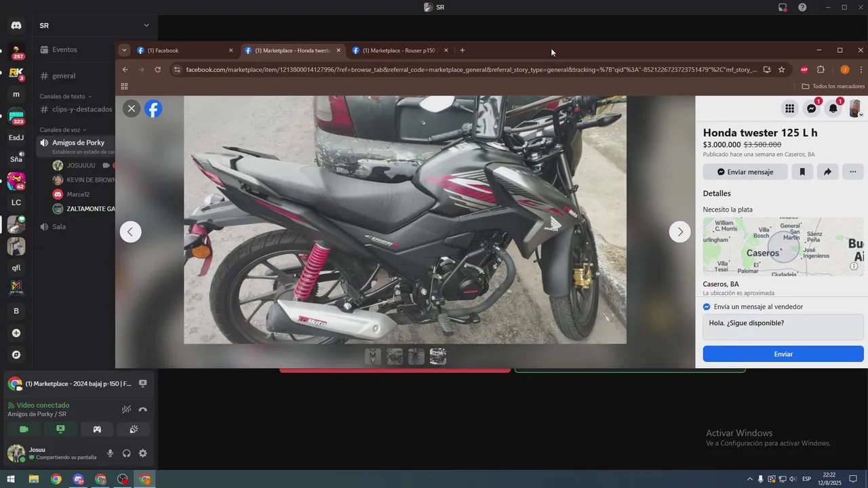Viewport: 868px width, 488px height.
Task: Select third photo thumbnail
Action: click(x=416, y=357)
